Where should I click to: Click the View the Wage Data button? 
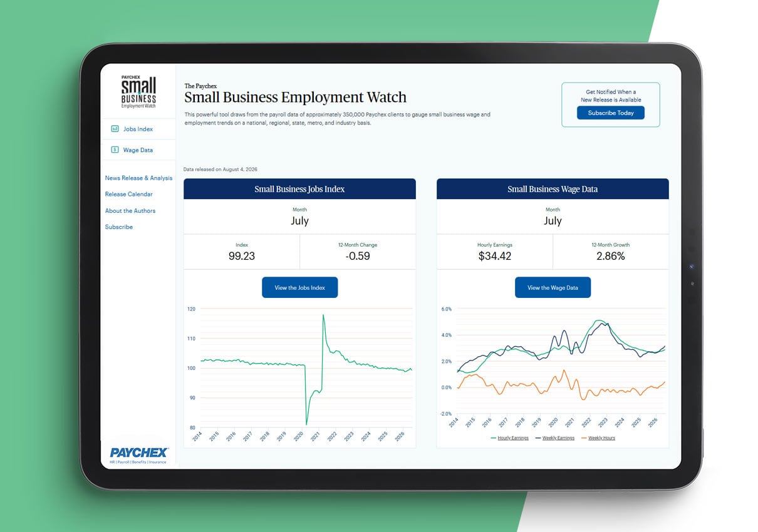[553, 287]
